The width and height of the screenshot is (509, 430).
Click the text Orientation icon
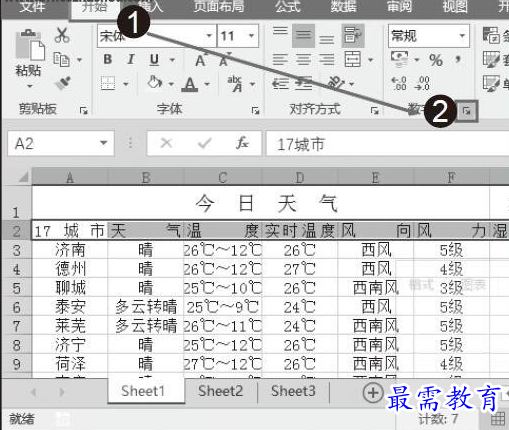point(335,83)
